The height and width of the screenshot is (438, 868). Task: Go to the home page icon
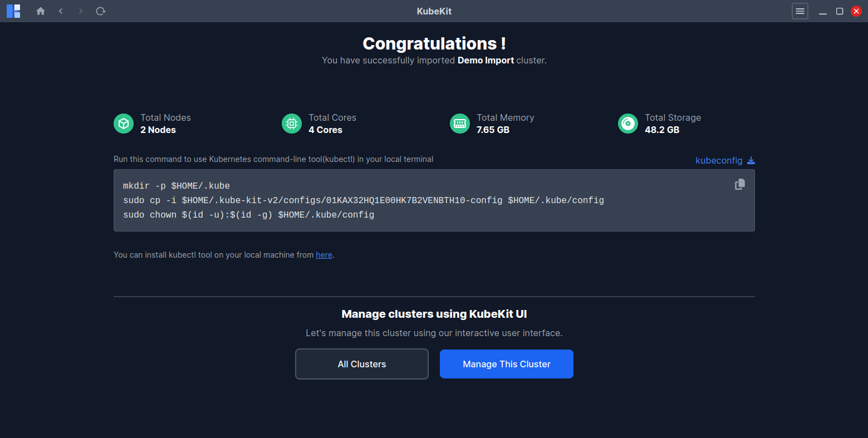[41, 11]
